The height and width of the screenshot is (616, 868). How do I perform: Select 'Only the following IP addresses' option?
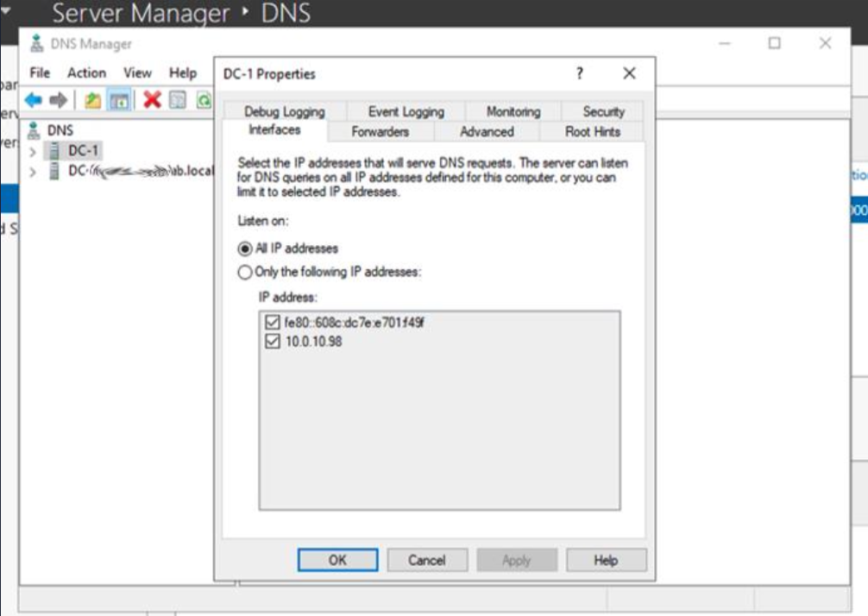click(x=245, y=272)
